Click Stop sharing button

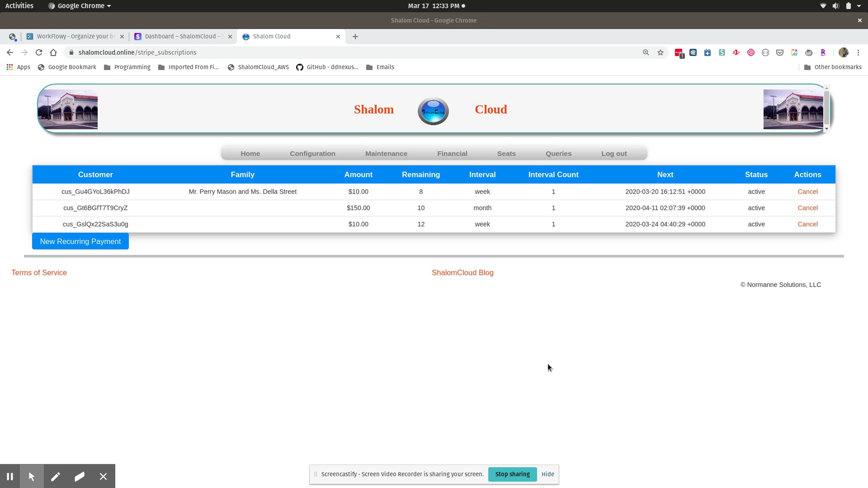(x=512, y=474)
